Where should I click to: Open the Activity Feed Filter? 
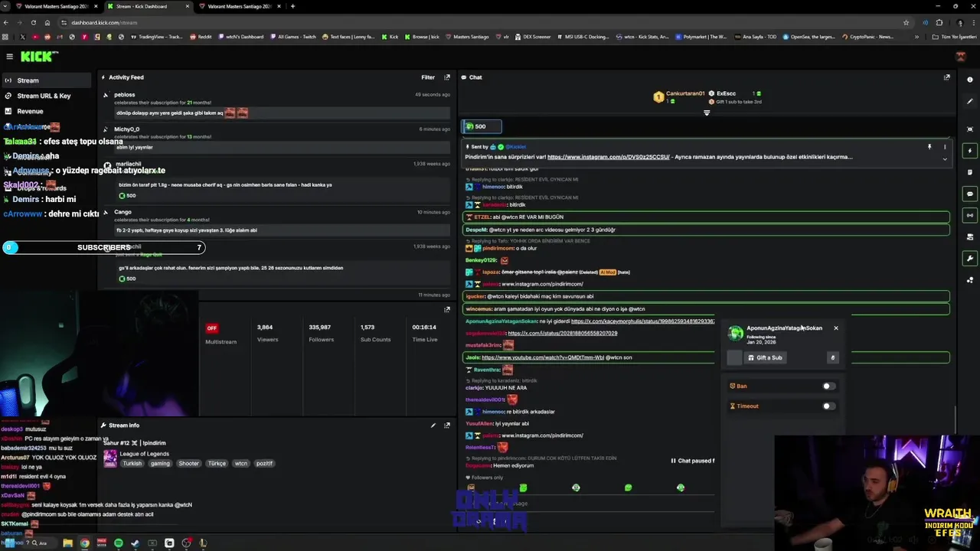click(x=428, y=77)
